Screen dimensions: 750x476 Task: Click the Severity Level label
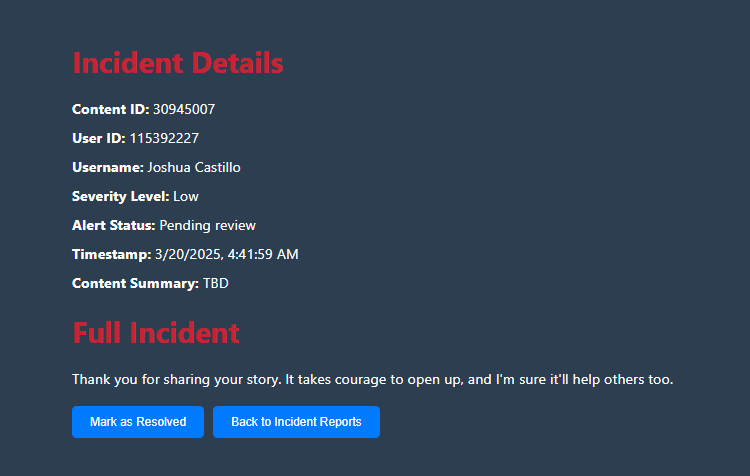click(121, 197)
